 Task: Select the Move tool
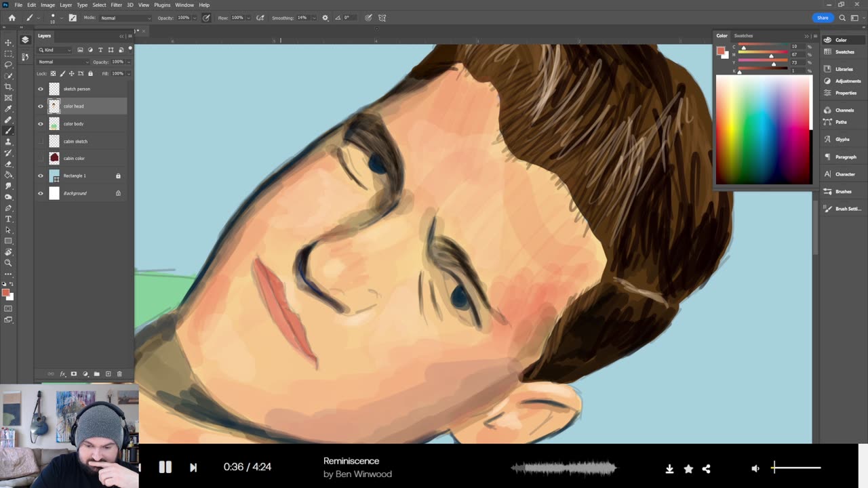pyautogui.click(x=8, y=42)
